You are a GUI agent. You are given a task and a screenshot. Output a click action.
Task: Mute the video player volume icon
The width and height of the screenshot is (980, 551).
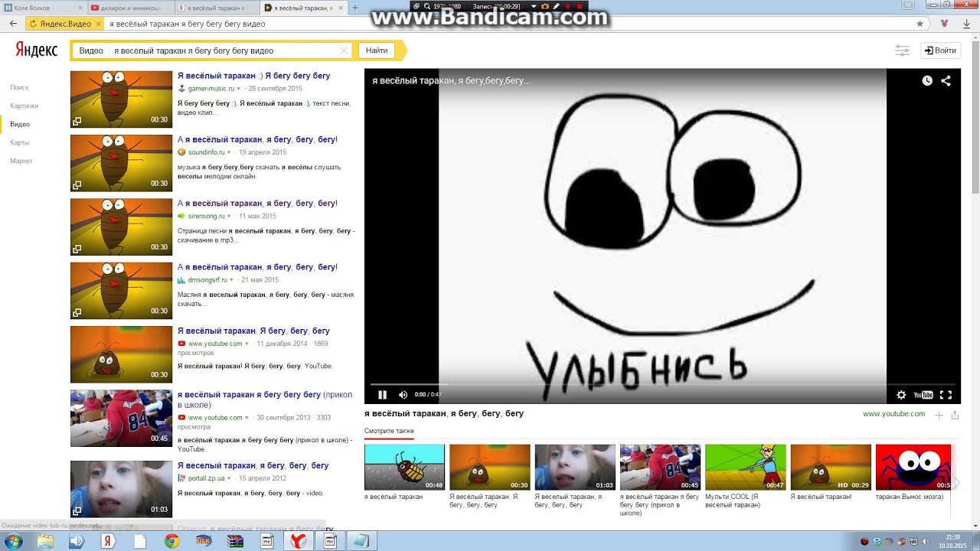403,395
